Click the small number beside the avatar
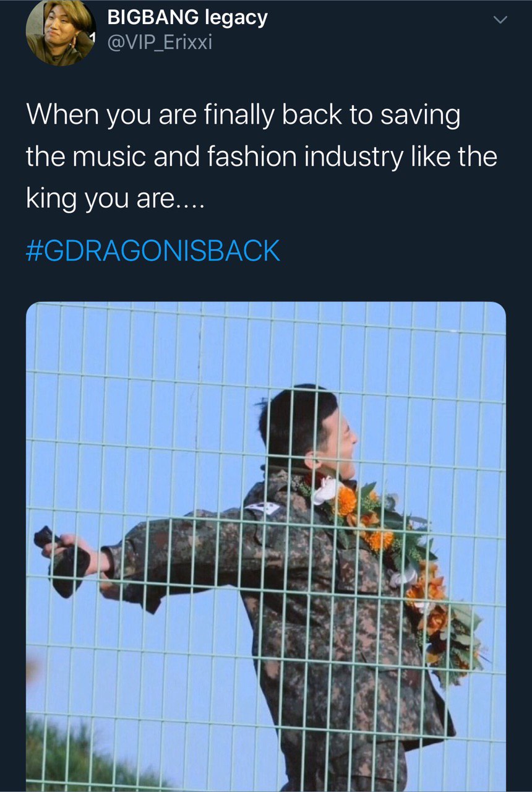This screenshot has width=532, height=792. tap(92, 39)
